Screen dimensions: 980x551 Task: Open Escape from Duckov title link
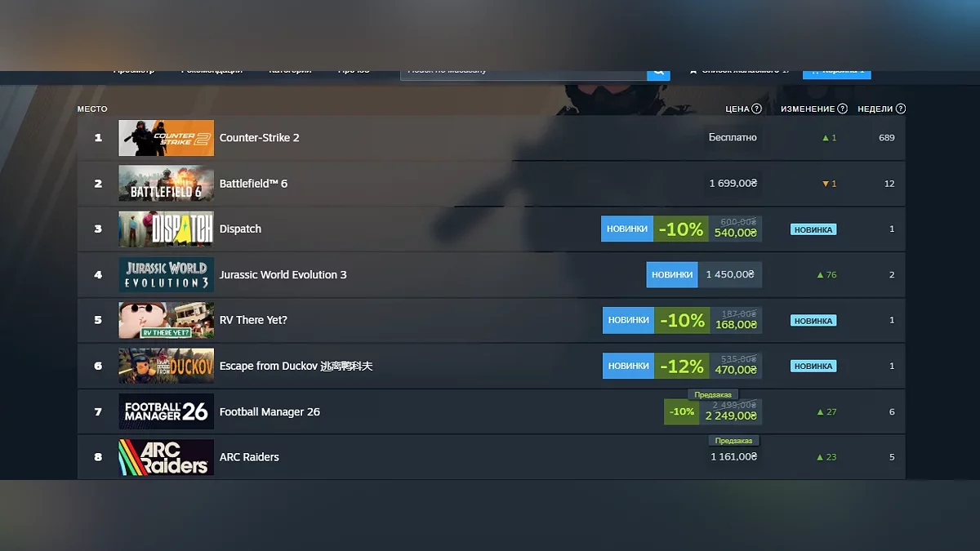click(x=296, y=367)
